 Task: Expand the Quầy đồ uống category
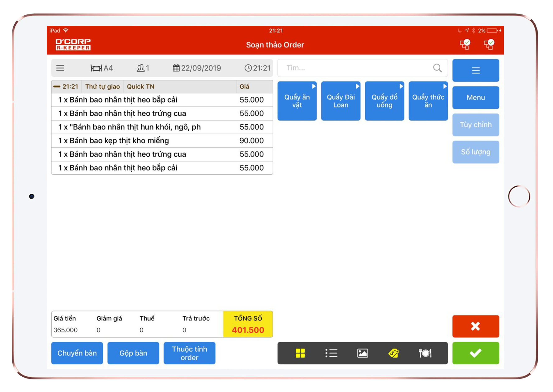[x=384, y=101]
